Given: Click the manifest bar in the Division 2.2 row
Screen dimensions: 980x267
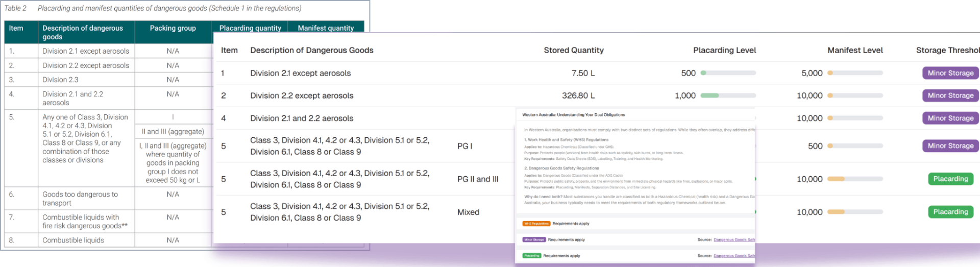Looking at the screenshot, I should 855,95.
